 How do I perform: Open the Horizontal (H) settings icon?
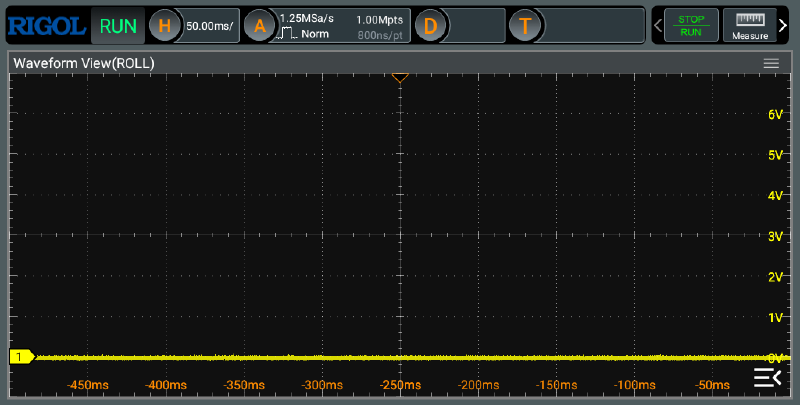(x=164, y=26)
